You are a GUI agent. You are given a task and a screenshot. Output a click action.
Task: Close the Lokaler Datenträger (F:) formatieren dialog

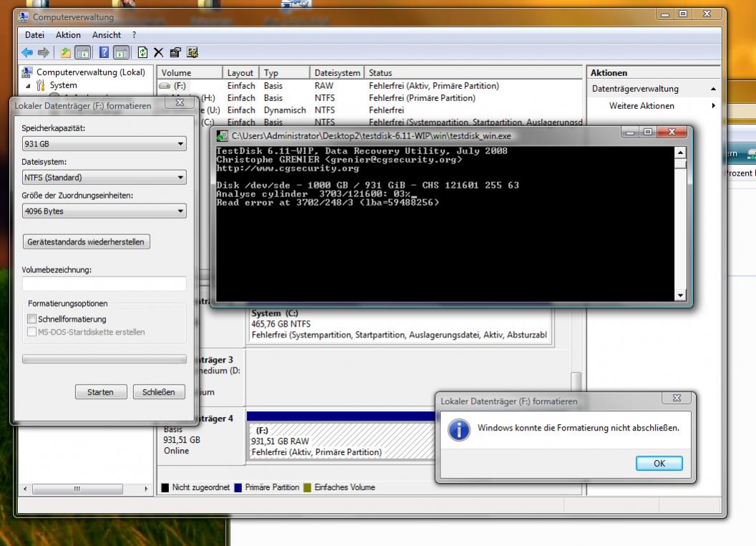[180, 102]
